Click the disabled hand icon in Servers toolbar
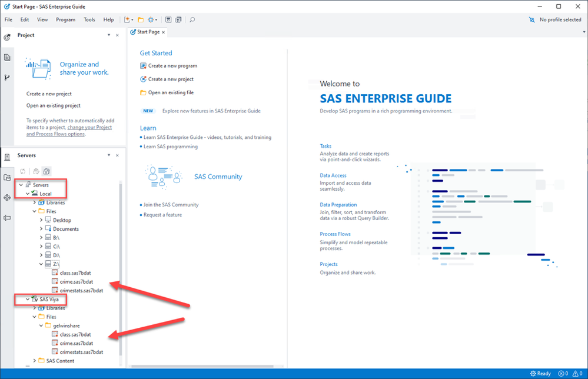 coord(36,171)
